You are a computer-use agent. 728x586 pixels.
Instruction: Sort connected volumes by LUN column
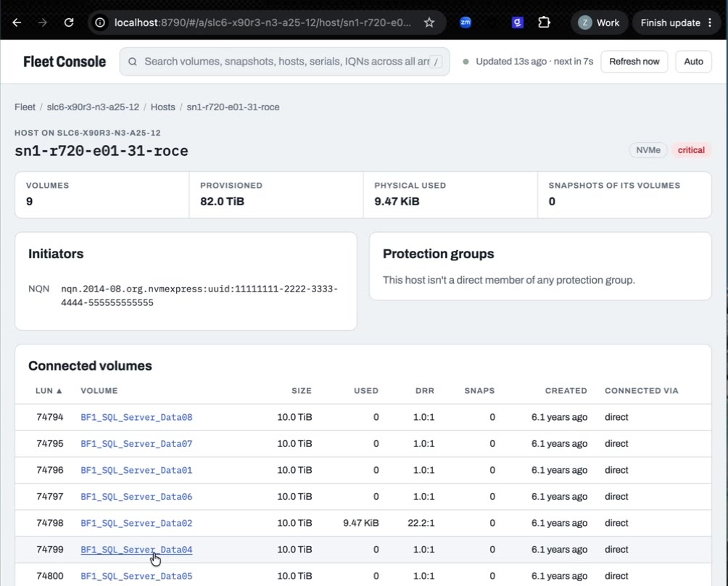(x=49, y=390)
